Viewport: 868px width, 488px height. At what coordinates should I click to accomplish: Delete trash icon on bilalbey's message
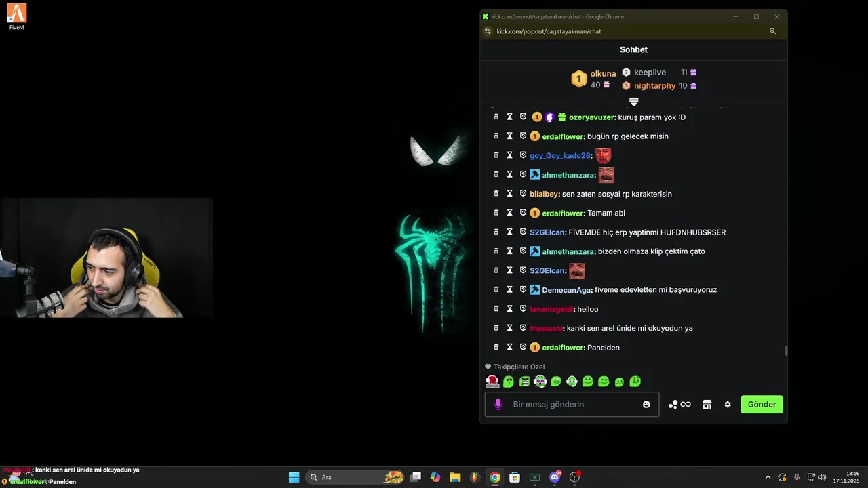click(496, 194)
